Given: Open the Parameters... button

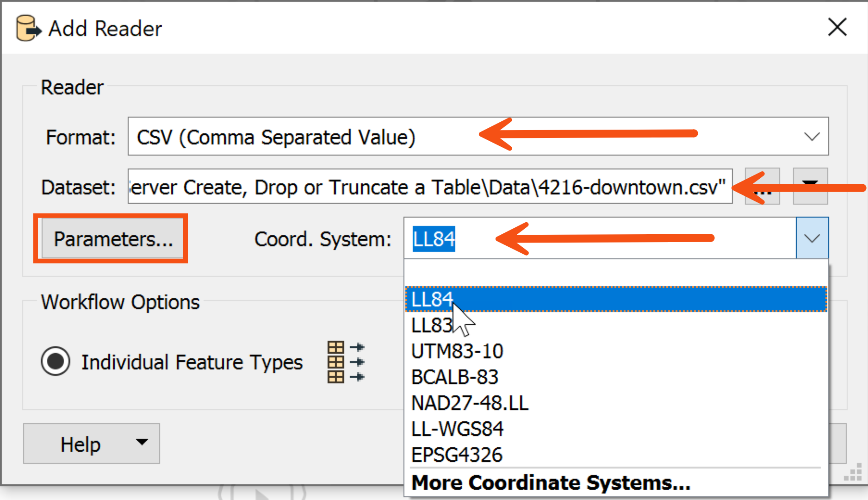Looking at the screenshot, I should click(113, 239).
